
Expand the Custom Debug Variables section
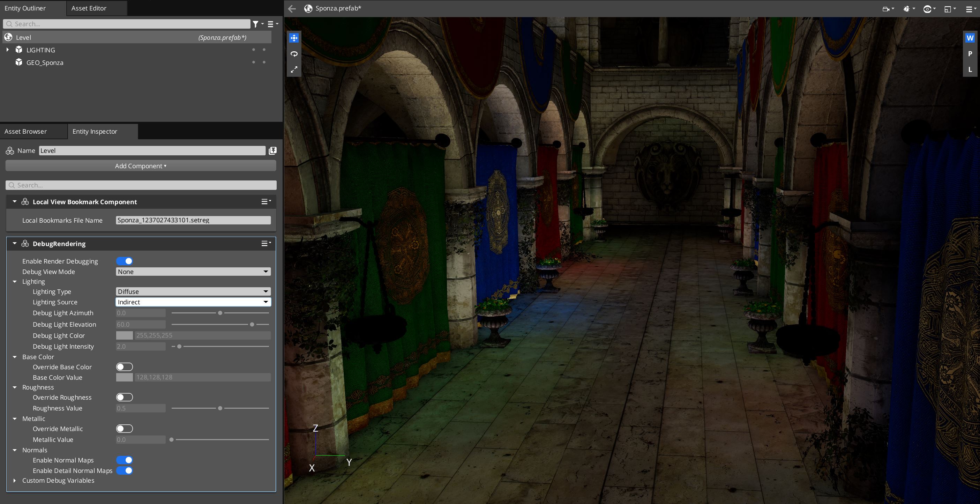coord(14,481)
